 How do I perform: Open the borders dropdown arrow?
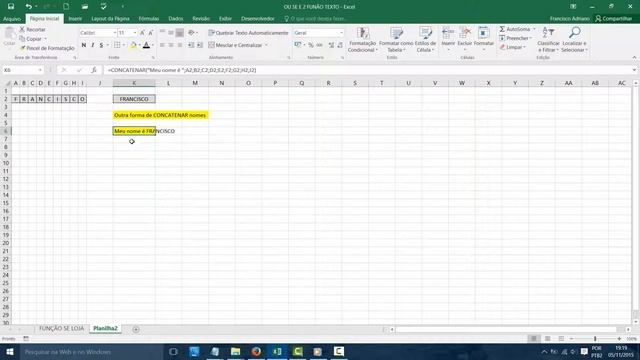tap(124, 45)
